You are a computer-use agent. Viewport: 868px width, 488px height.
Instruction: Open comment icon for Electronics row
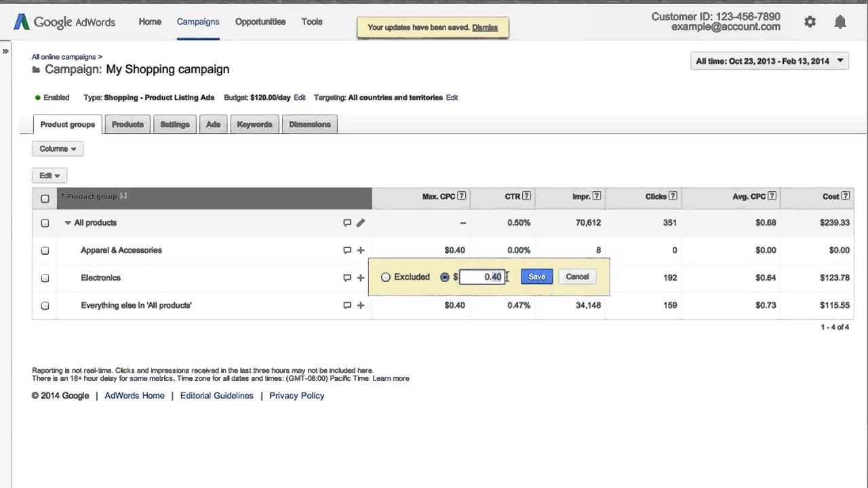point(347,278)
